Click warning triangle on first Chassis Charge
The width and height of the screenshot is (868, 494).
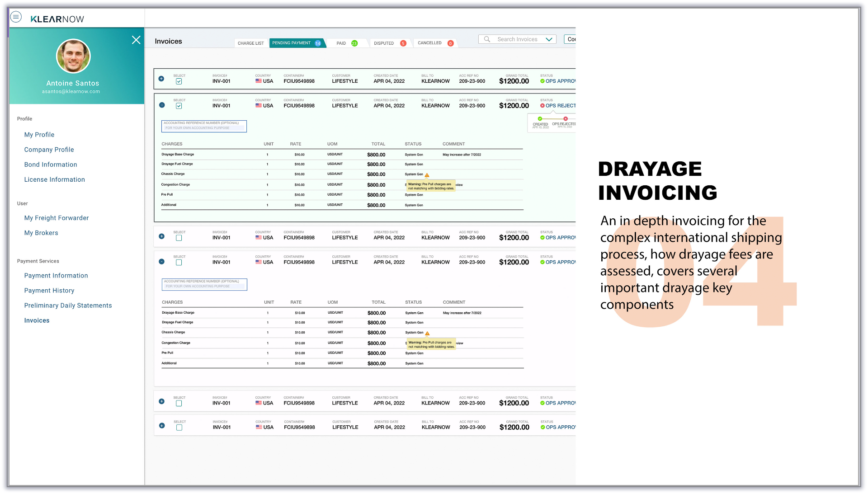pos(427,175)
